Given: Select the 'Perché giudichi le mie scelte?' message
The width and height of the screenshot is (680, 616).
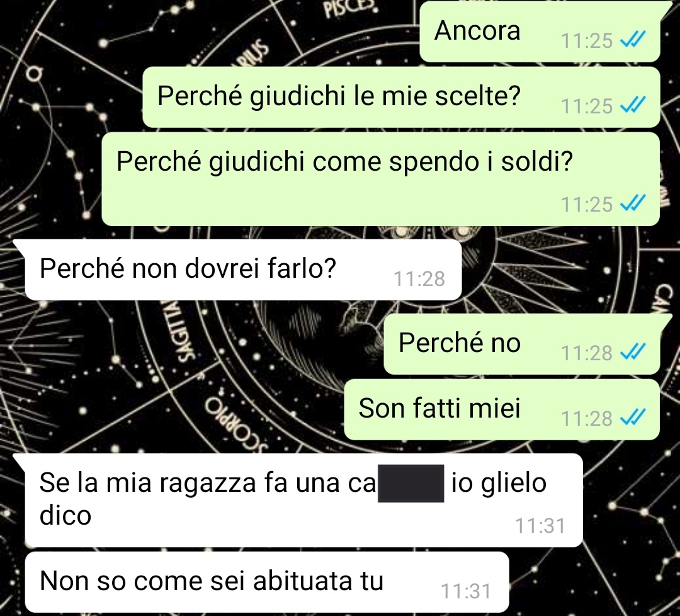Looking at the screenshot, I should [x=402, y=97].
